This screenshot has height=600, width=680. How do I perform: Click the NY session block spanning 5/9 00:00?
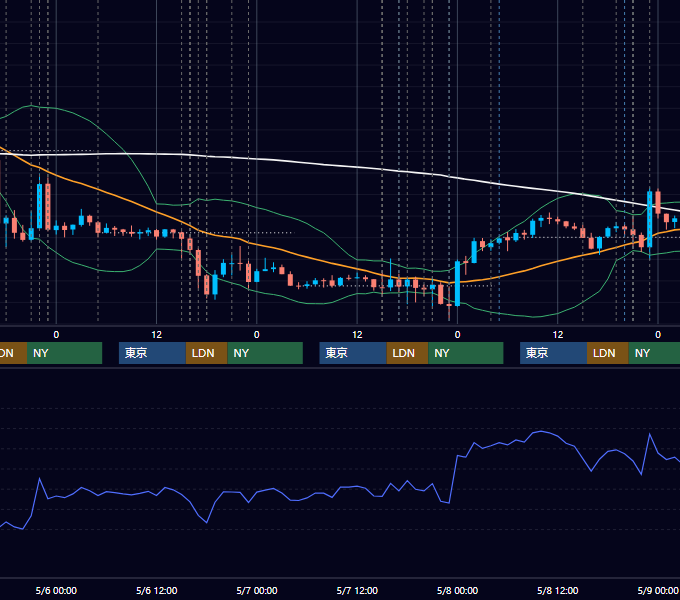(x=654, y=353)
